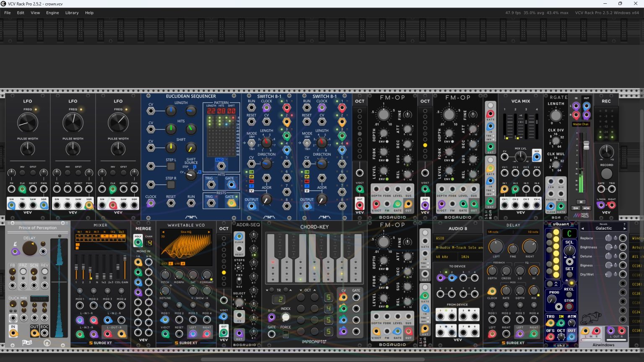Open the 48 kHz sample rate selector
This screenshot has height=362, width=644.
445,256
